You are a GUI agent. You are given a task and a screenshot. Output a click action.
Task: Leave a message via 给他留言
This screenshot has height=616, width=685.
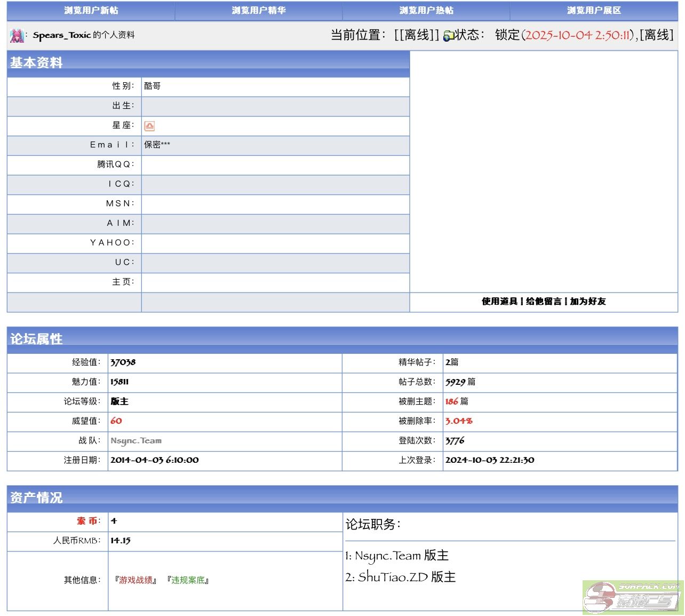(x=544, y=302)
